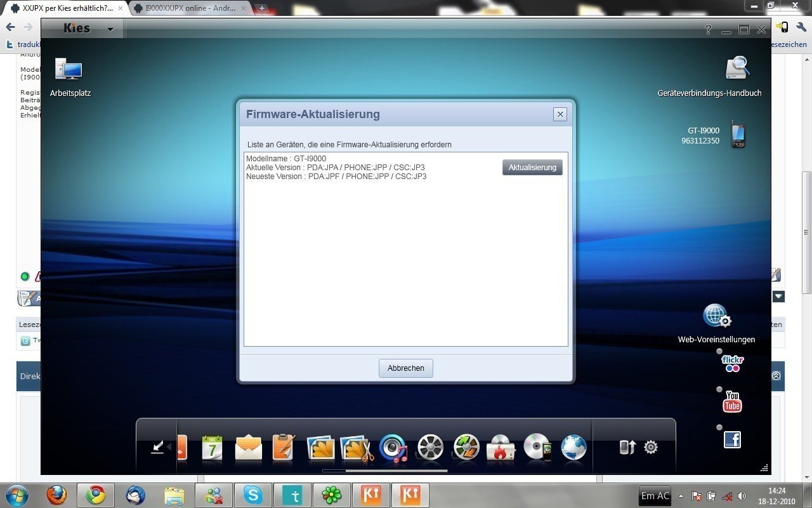Open the Kies title dropdown arrow

[x=110, y=29]
